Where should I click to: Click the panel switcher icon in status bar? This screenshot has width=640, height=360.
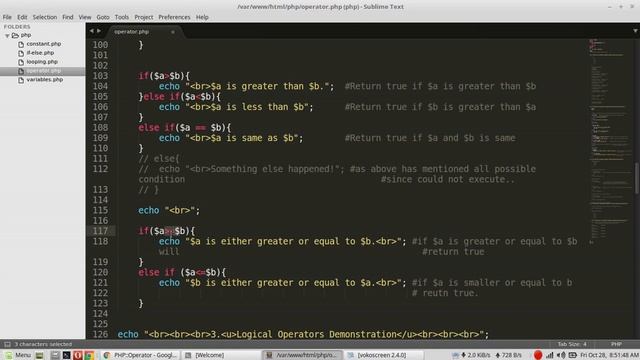[7, 344]
